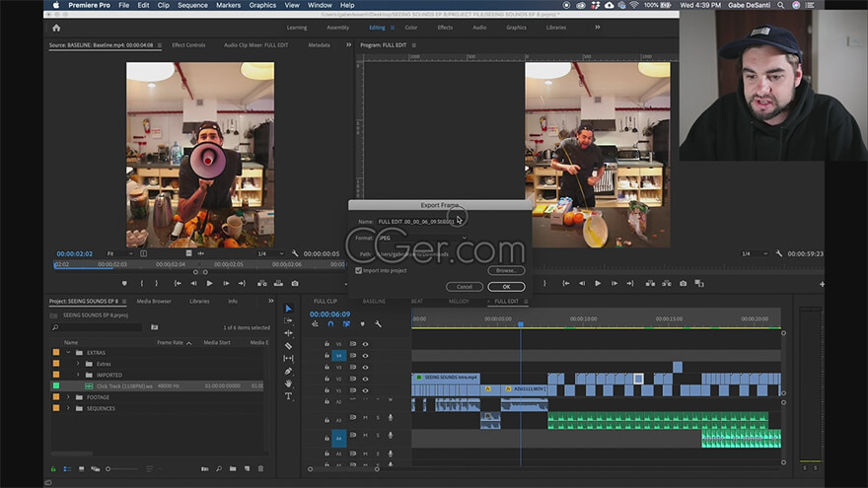Viewport: 868px width, 488px height.
Task: Add marker in Source monitor
Action: coord(124,283)
